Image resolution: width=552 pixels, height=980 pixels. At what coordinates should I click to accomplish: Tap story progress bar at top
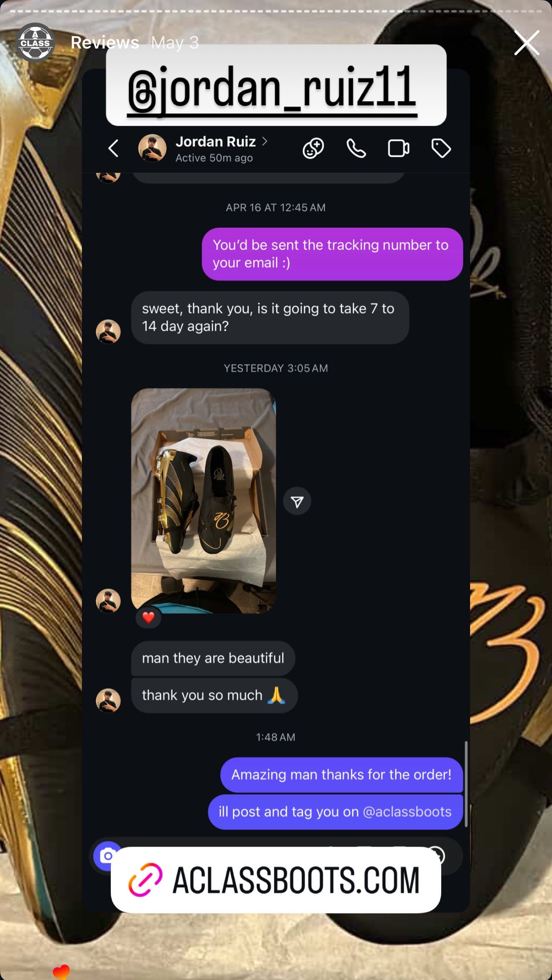tap(276, 11)
